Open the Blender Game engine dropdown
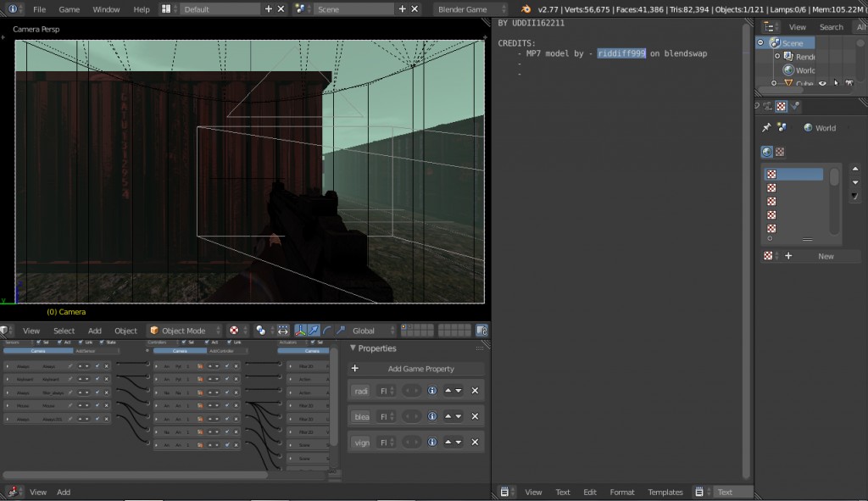 coord(471,8)
